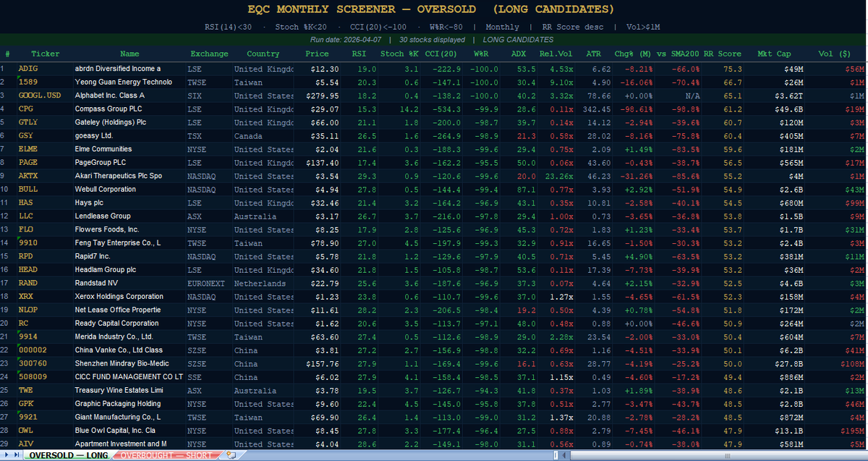Select the Stoch %K column header
This screenshot has height=461, width=868.
pyautogui.click(x=399, y=54)
